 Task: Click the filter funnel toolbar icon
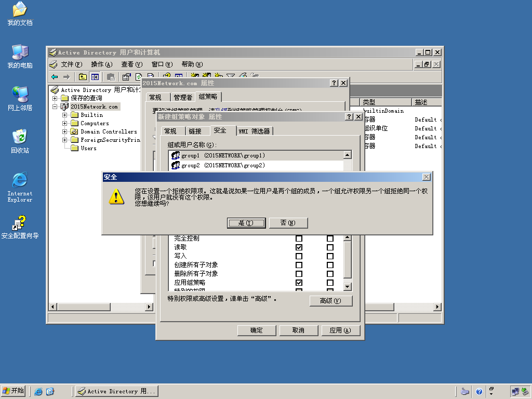[231, 76]
